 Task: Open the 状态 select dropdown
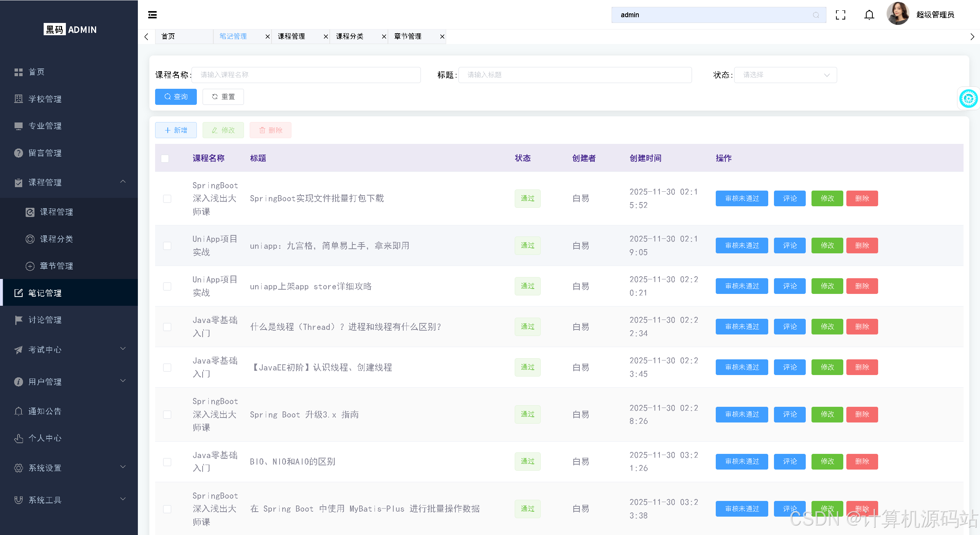pos(785,75)
